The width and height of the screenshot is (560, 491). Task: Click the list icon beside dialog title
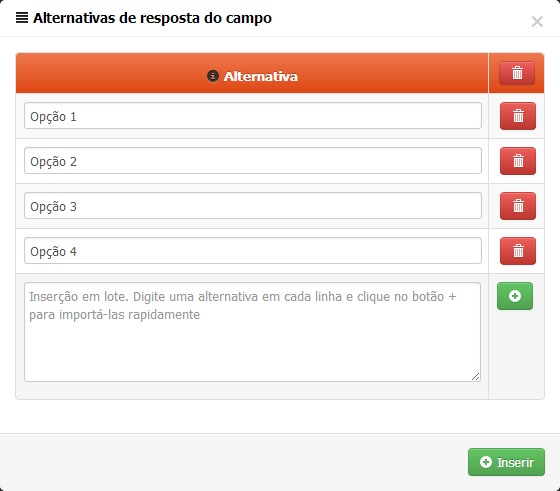click(22, 17)
